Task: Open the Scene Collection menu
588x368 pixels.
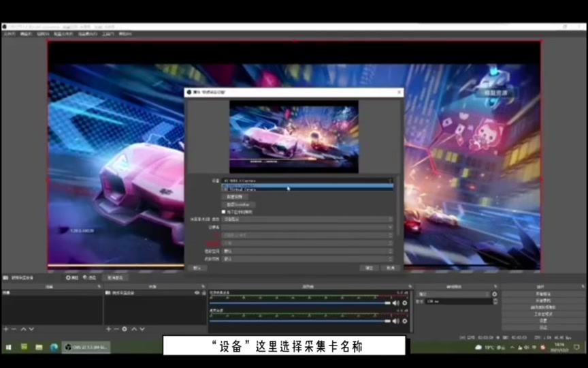Action: [x=87, y=34]
